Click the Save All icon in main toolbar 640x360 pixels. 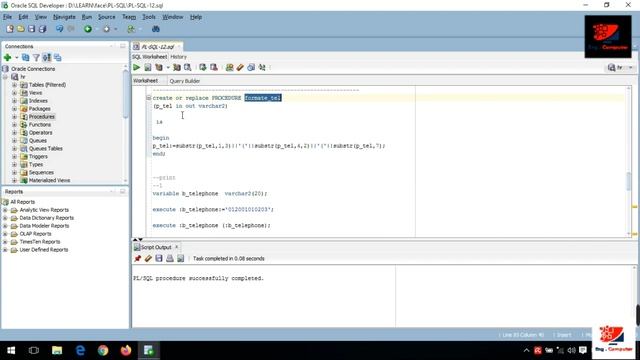point(42,29)
